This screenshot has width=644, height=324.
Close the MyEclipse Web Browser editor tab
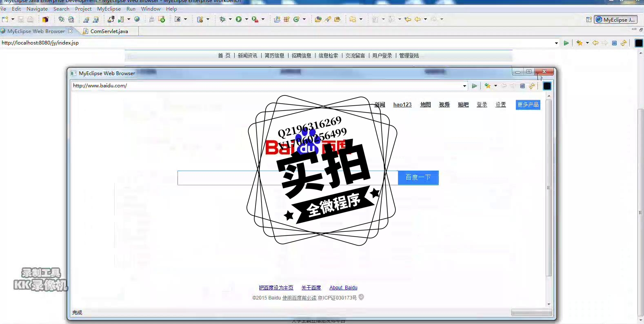pos(70,31)
